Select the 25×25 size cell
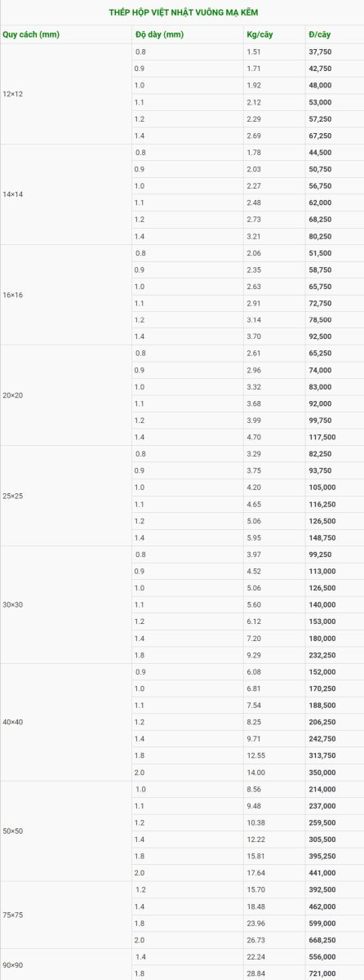Image resolution: width=364 pixels, height=980 pixels. pyautogui.click(x=65, y=496)
